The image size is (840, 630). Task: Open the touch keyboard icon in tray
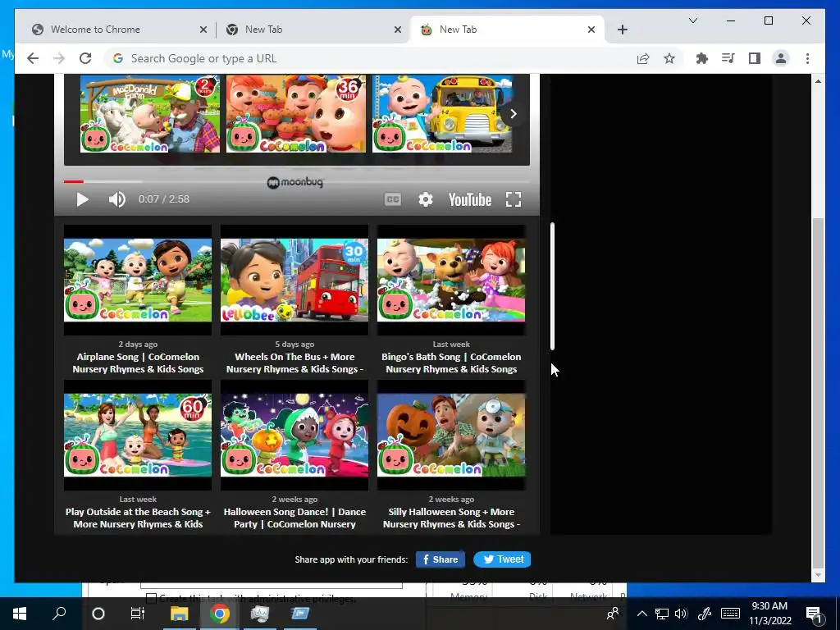(x=730, y=614)
